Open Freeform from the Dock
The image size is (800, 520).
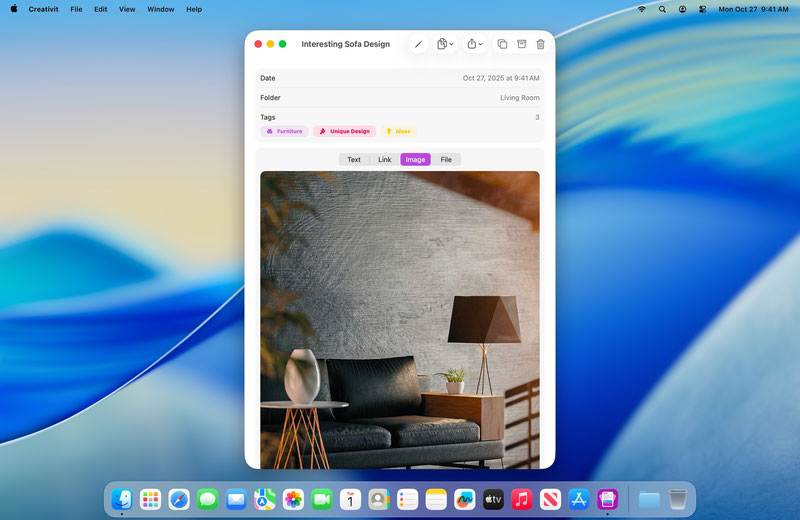(464, 499)
